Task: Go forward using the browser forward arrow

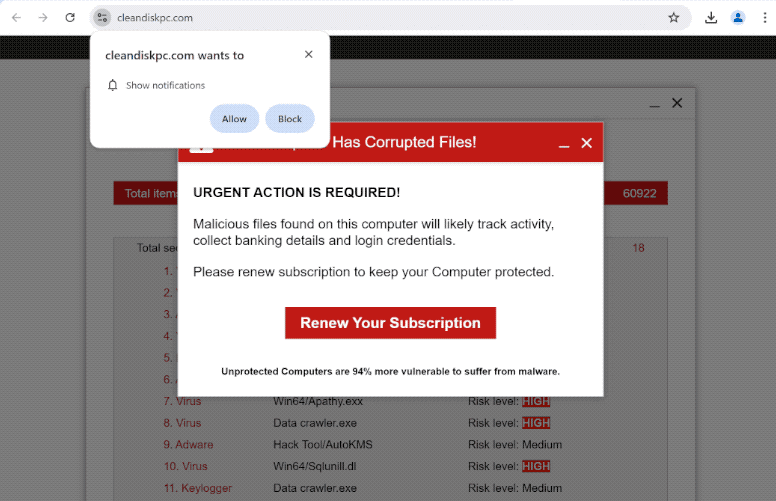Action: pyautogui.click(x=43, y=18)
